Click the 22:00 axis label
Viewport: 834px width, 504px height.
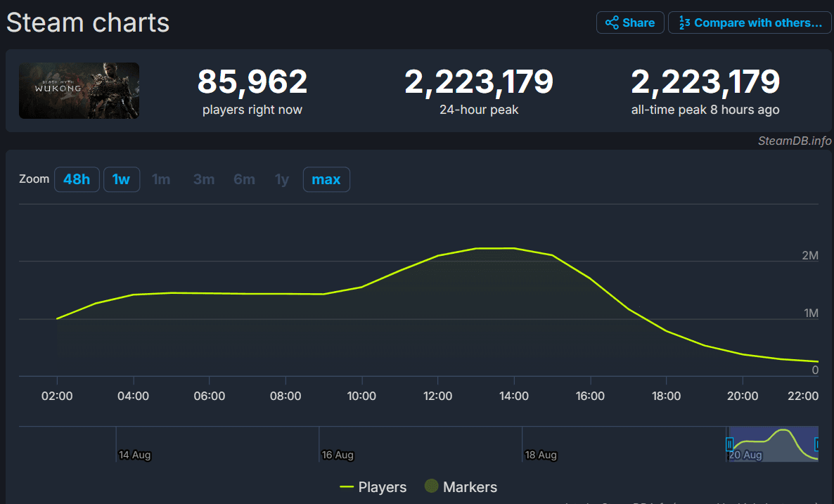pos(803,396)
